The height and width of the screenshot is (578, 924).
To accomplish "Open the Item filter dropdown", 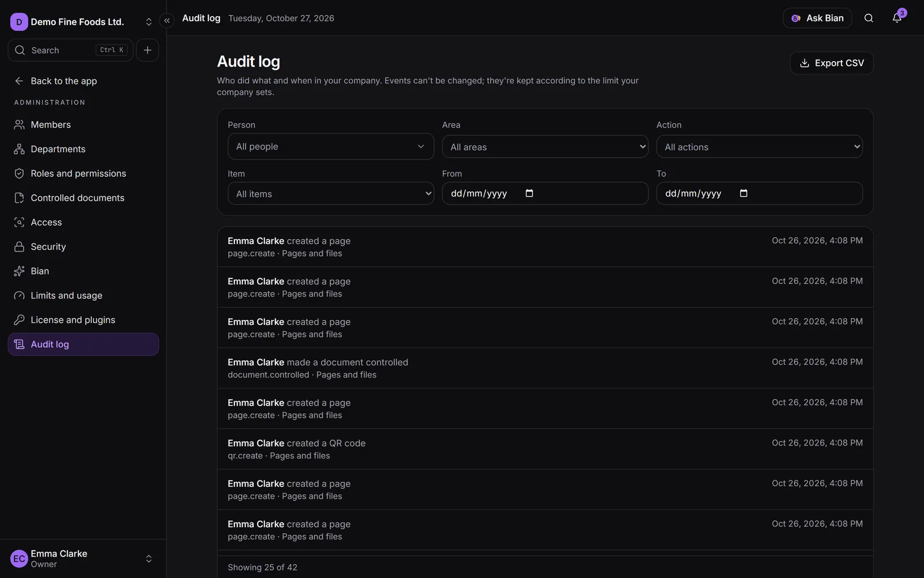I will click(x=331, y=194).
